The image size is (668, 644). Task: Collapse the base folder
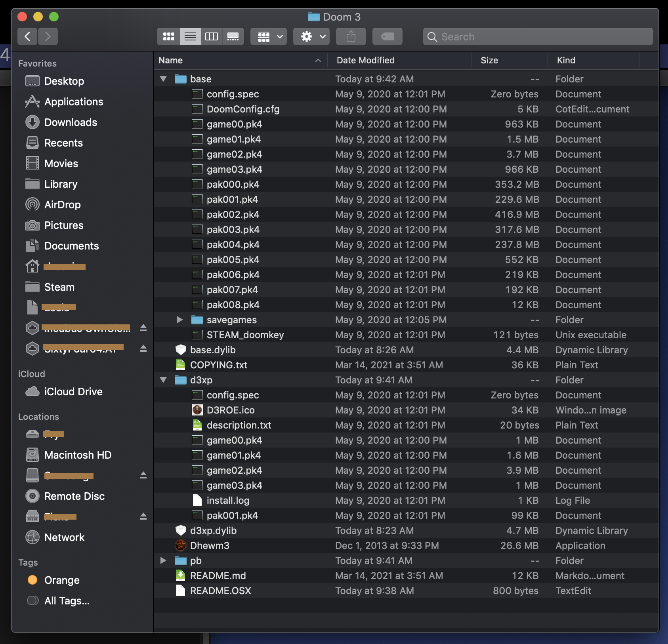pos(163,79)
